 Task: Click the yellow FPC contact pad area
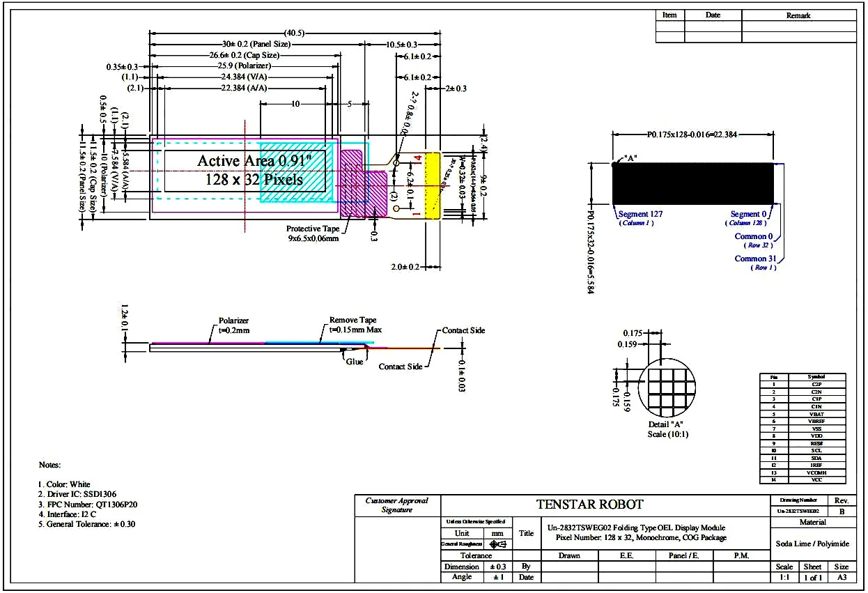(433, 186)
